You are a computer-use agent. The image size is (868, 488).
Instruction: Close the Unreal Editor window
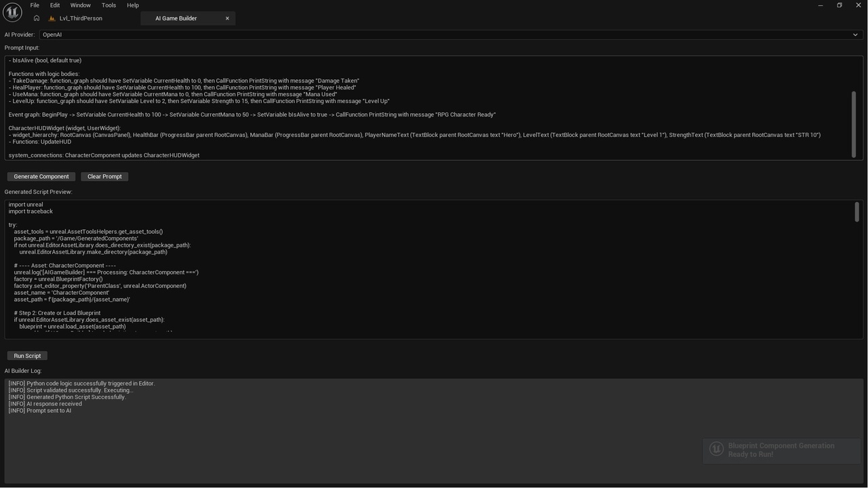coord(859,5)
